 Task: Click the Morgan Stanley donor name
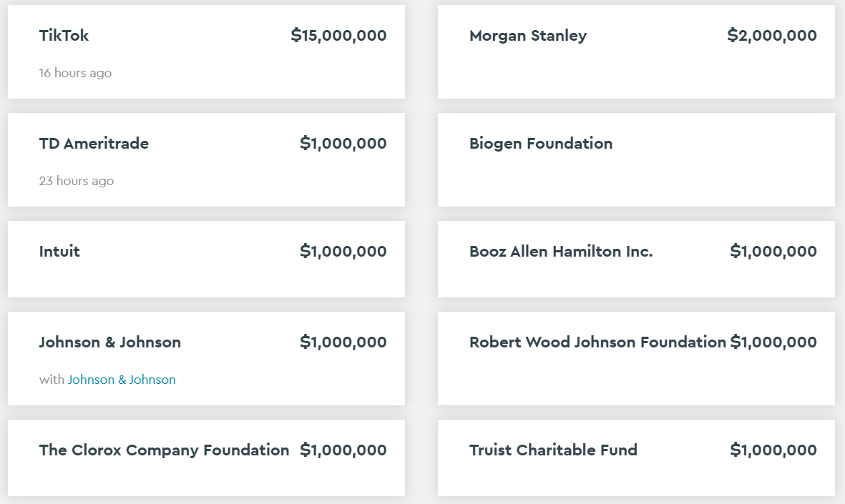coord(528,36)
